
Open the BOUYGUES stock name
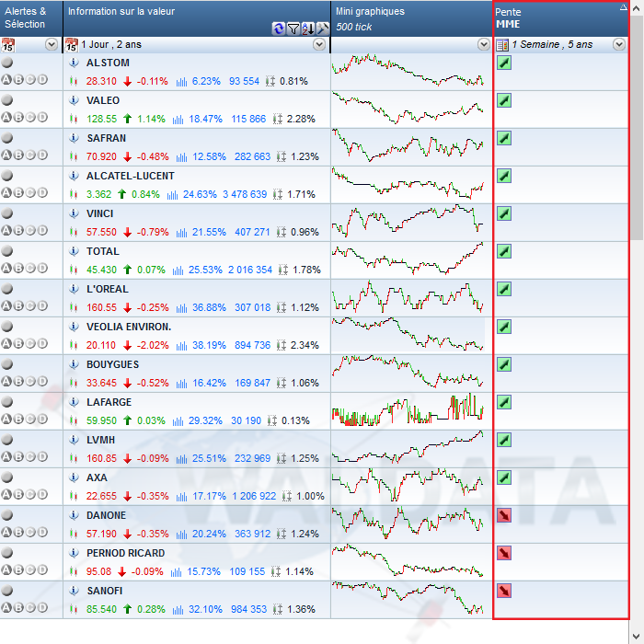112,364
